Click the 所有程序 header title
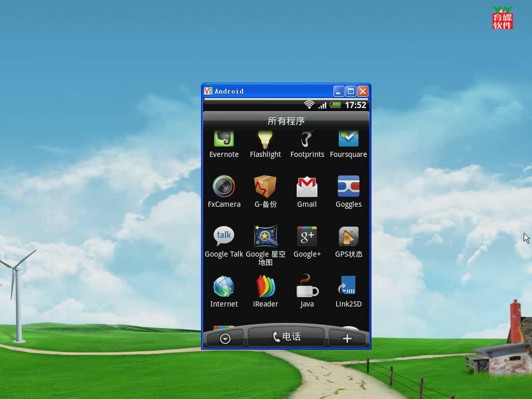532x399 pixels. pos(286,121)
